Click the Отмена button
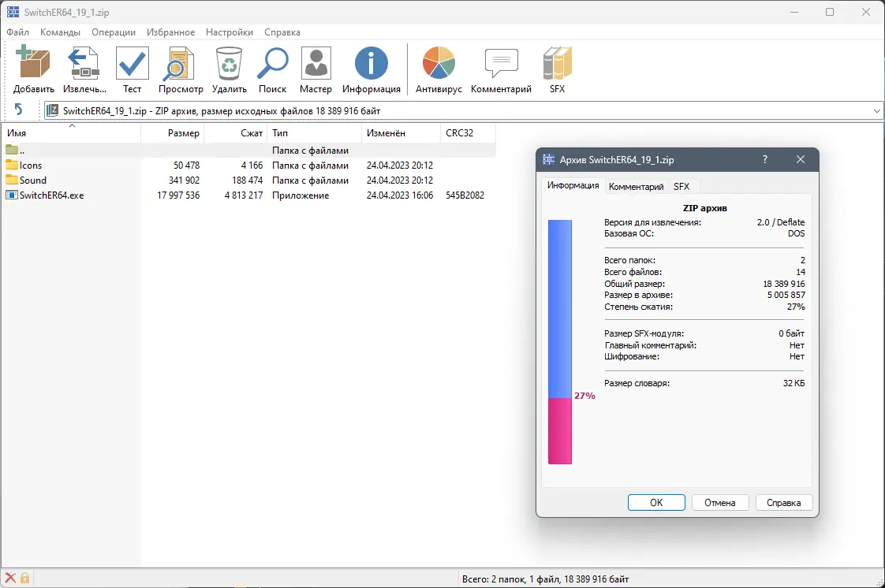This screenshot has width=885, height=588. coord(719,502)
